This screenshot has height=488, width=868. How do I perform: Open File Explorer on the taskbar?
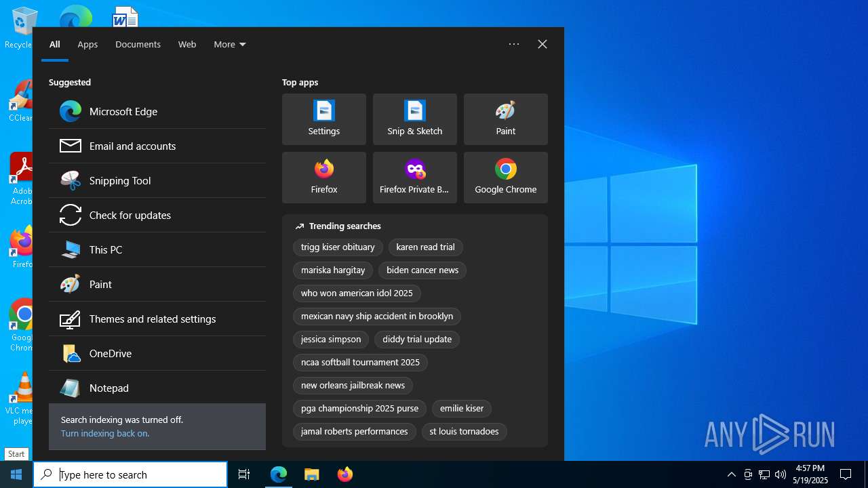coord(311,474)
